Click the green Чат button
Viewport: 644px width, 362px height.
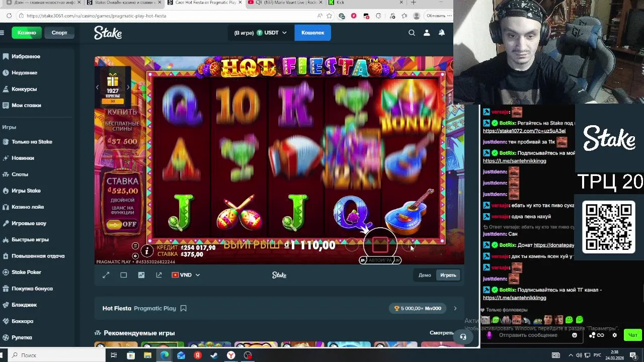click(x=633, y=335)
